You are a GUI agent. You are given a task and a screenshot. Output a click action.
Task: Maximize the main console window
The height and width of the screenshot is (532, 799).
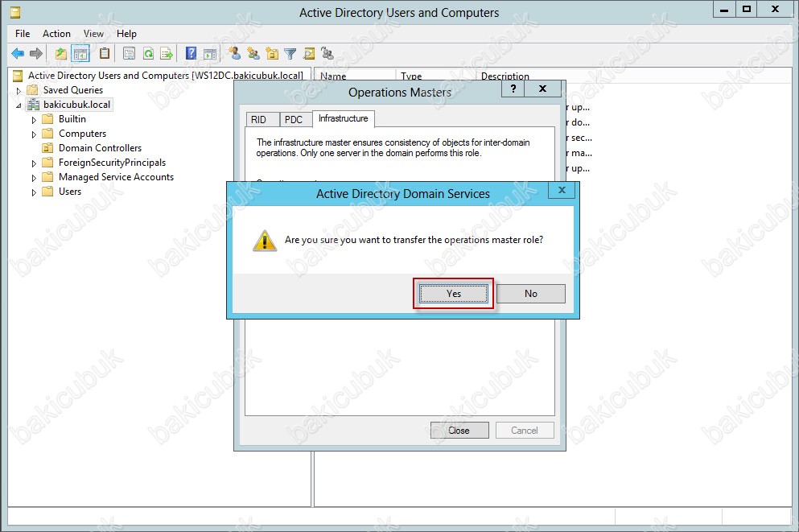click(747, 9)
